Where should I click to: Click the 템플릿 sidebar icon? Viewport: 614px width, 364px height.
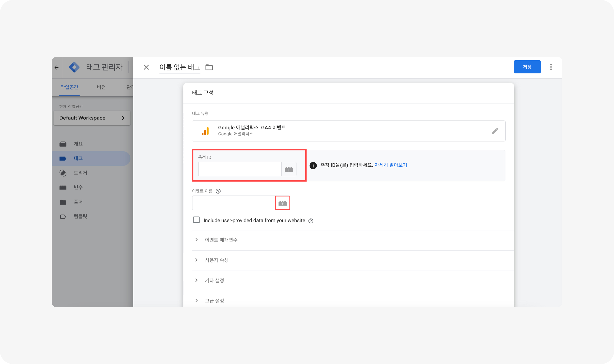63,217
